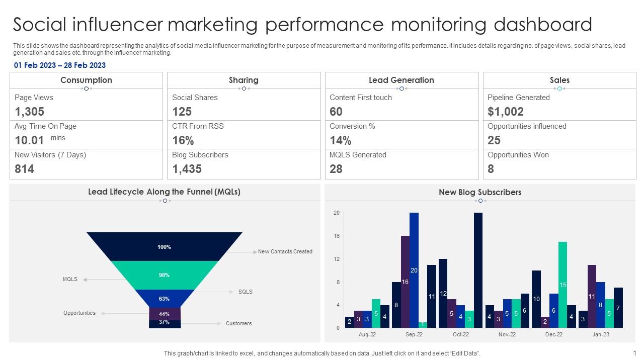This screenshot has width=644, height=362.
Task: Click the marker icon below the Consumption header
Action: 86,88
